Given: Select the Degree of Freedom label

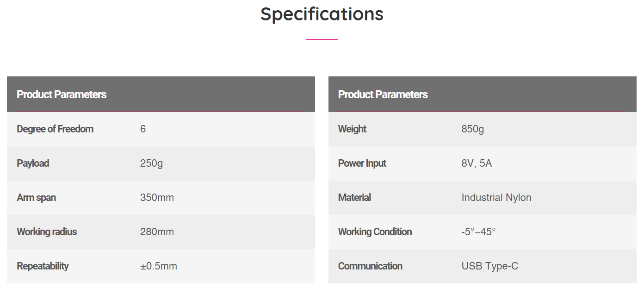Looking at the screenshot, I should pyautogui.click(x=55, y=129).
